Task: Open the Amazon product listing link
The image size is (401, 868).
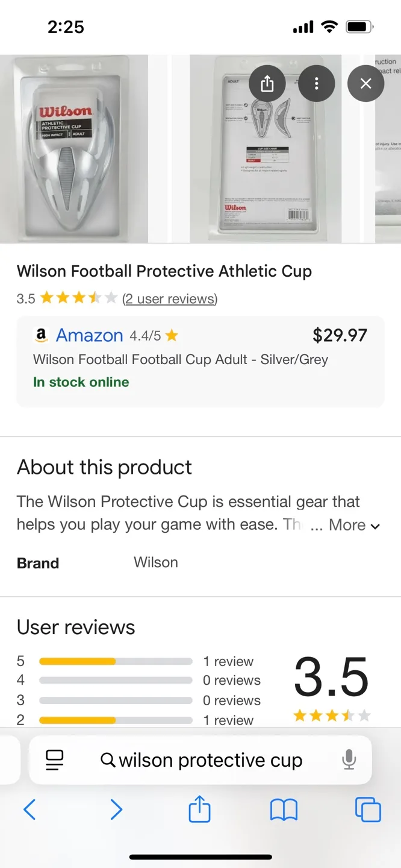Action: coord(89,335)
